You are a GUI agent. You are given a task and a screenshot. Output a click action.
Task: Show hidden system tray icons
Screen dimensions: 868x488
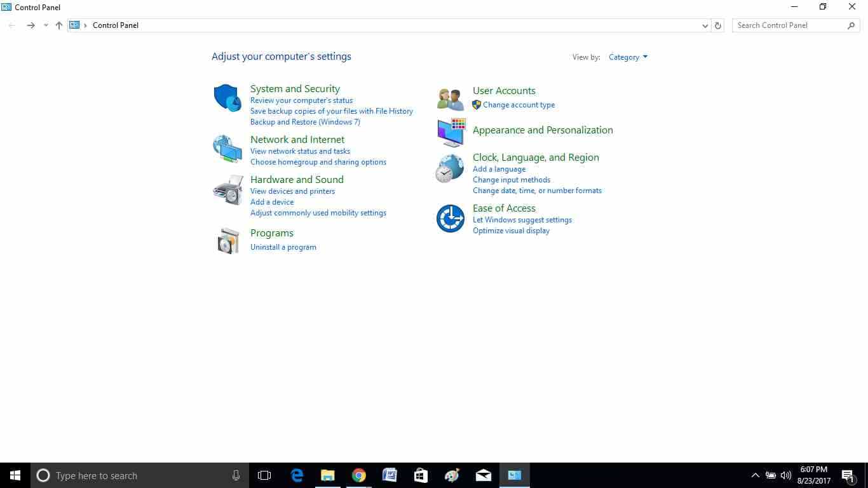point(755,475)
